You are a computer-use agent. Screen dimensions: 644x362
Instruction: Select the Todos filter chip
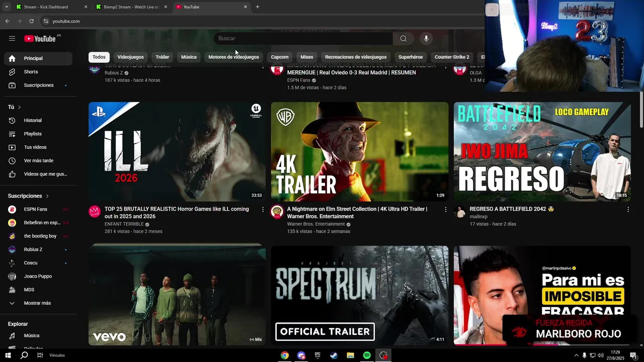pos(99,57)
